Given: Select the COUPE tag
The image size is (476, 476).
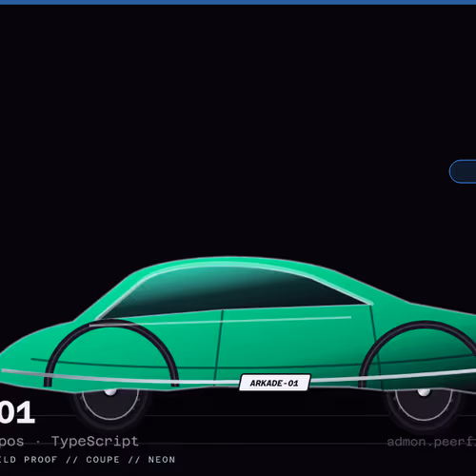Looking at the screenshot, I should tap(103, 460).
